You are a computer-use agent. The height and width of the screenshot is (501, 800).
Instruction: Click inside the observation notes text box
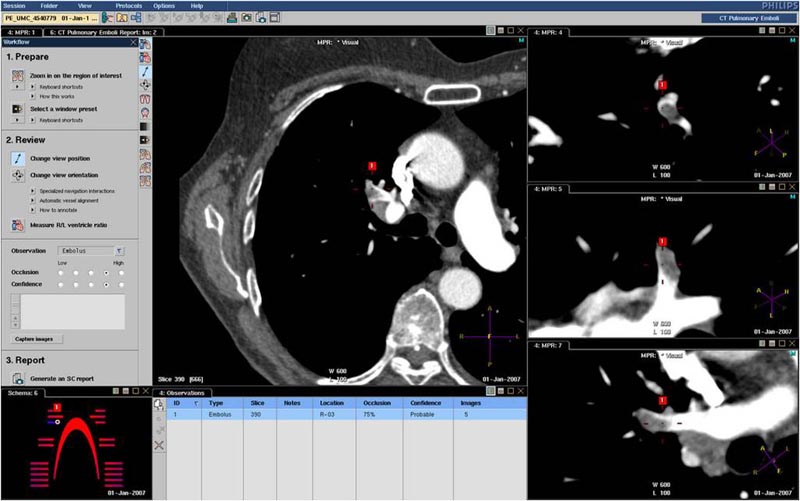(72, 312)
